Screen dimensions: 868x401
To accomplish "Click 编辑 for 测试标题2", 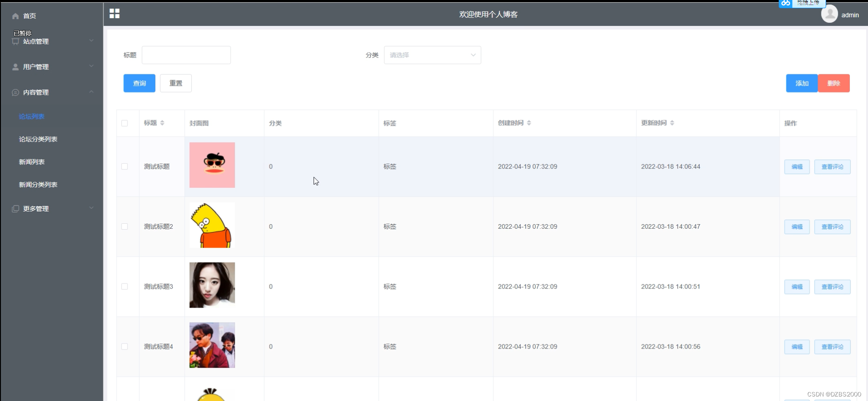I will [797, 227].
